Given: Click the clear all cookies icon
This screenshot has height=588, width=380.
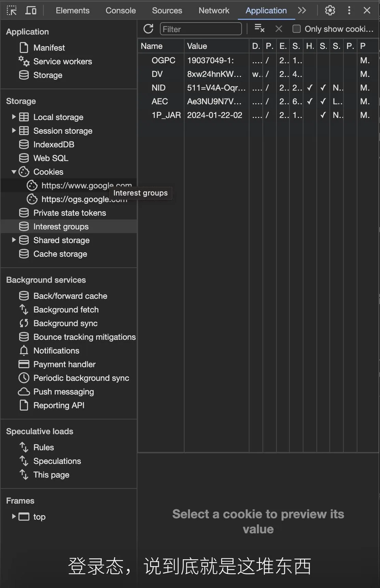Looking at the screenshot, I should pos(260,29).
